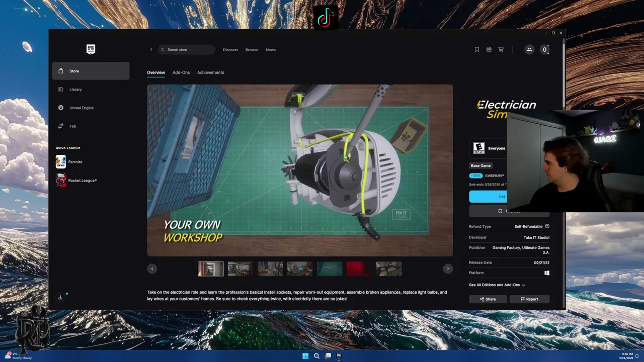Open the shopping cart icon

tap(501, 50)
